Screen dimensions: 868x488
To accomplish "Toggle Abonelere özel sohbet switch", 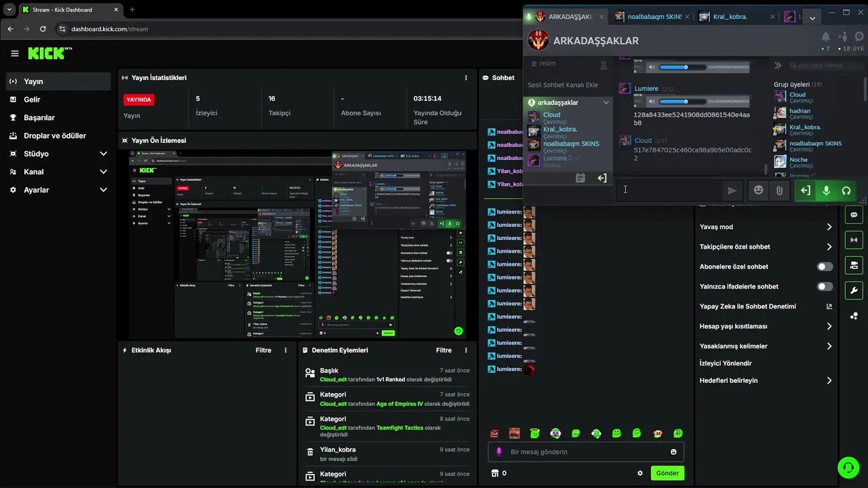I will click(825, 267).
